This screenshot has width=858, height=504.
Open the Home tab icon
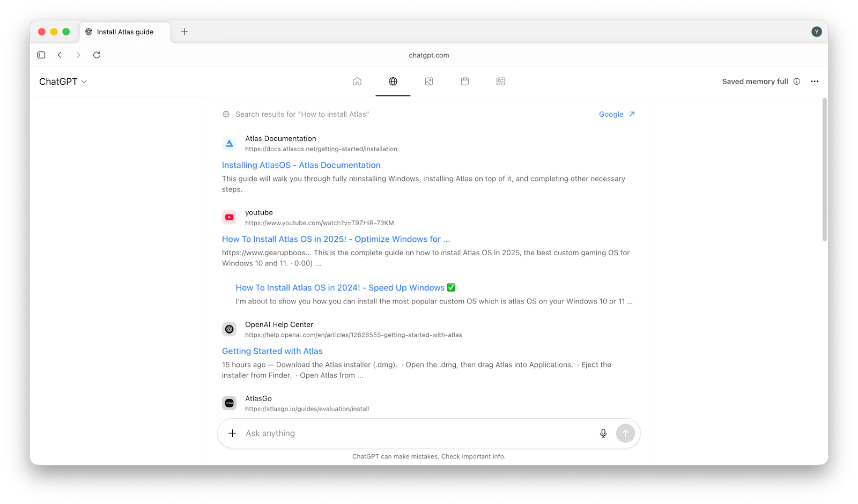point(357,81)
